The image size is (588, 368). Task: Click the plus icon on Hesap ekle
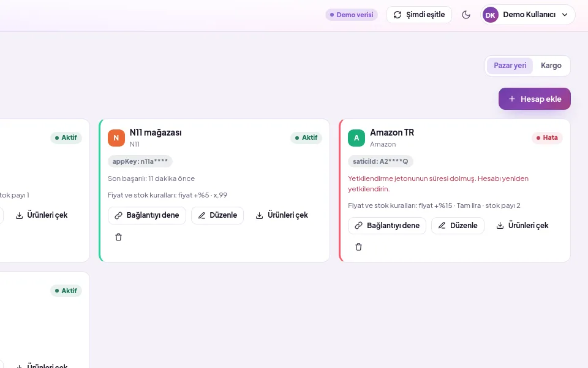click(x=512, y=99)
